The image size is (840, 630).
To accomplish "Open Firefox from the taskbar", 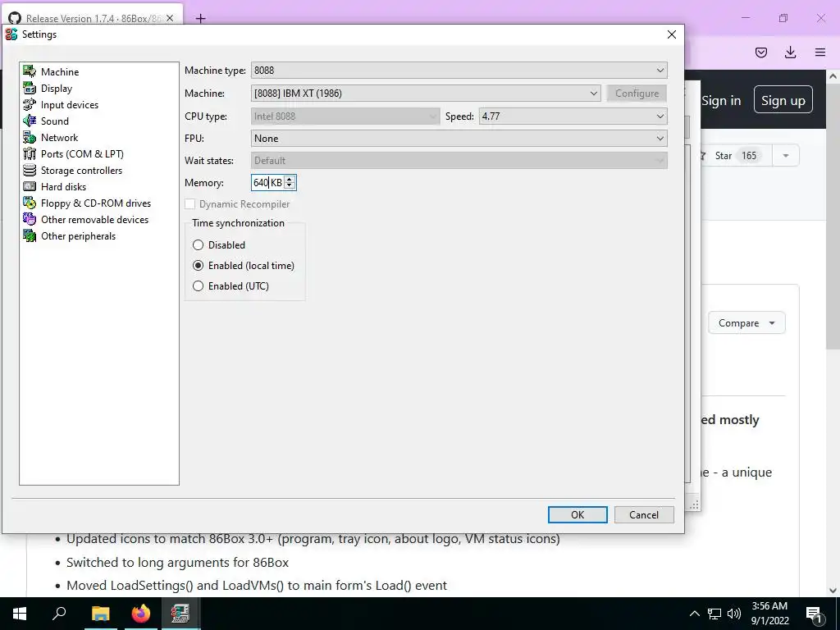I will pos(140,614).
